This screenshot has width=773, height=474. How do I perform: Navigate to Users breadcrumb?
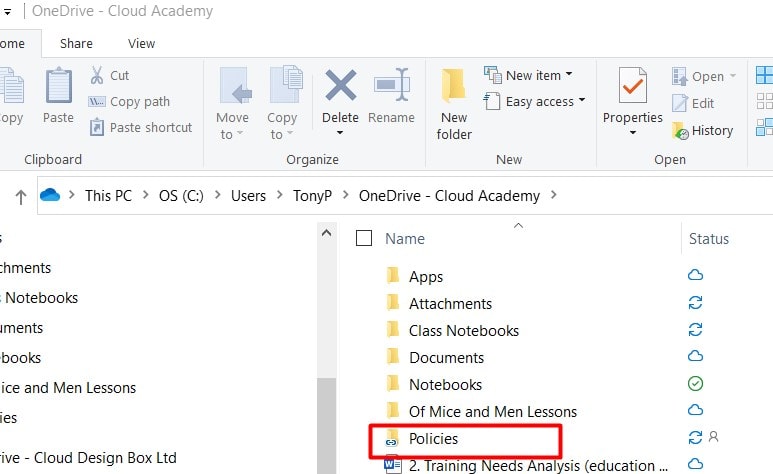[248, 196]
